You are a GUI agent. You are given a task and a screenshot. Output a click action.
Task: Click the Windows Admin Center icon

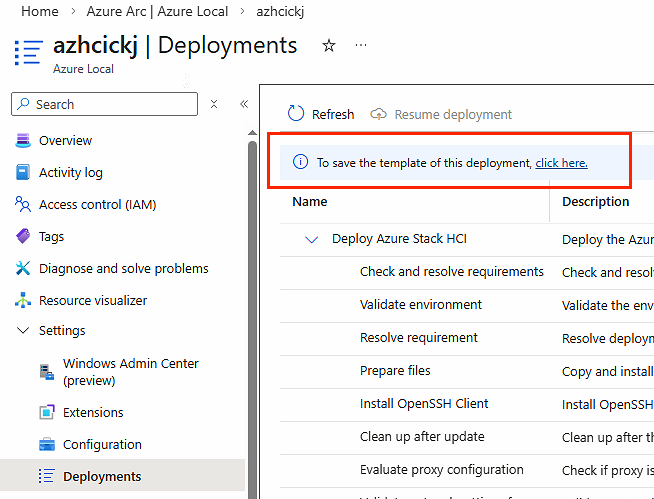[x=46, y=372]
